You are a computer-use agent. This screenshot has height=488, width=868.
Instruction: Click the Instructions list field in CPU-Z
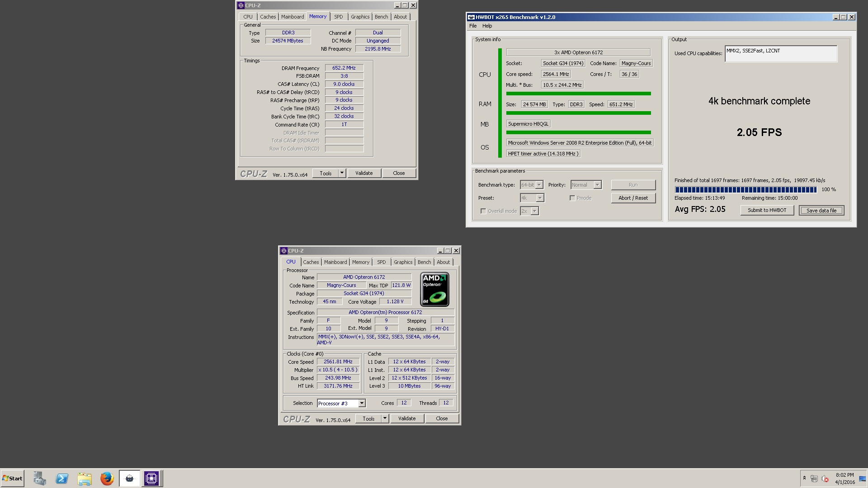[386, 340]
